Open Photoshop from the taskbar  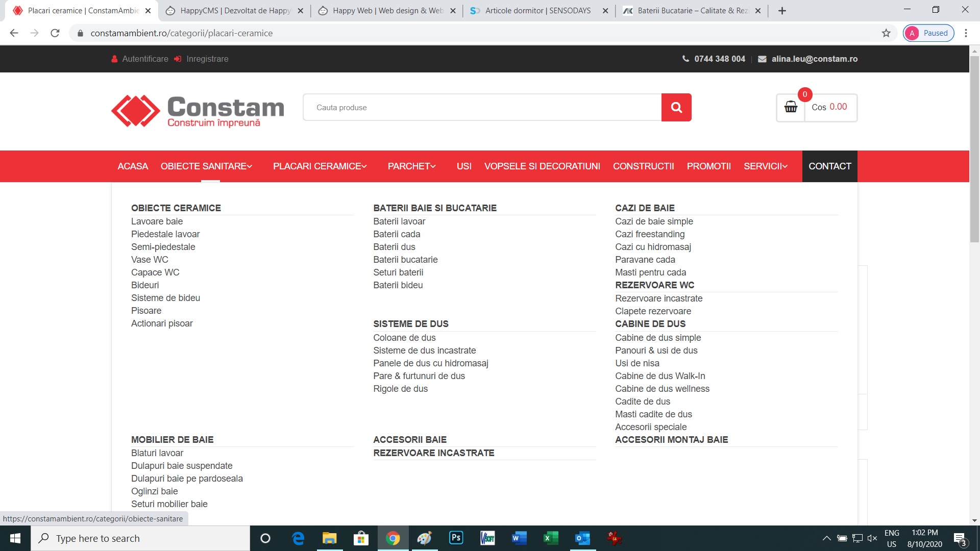(456, 538)
